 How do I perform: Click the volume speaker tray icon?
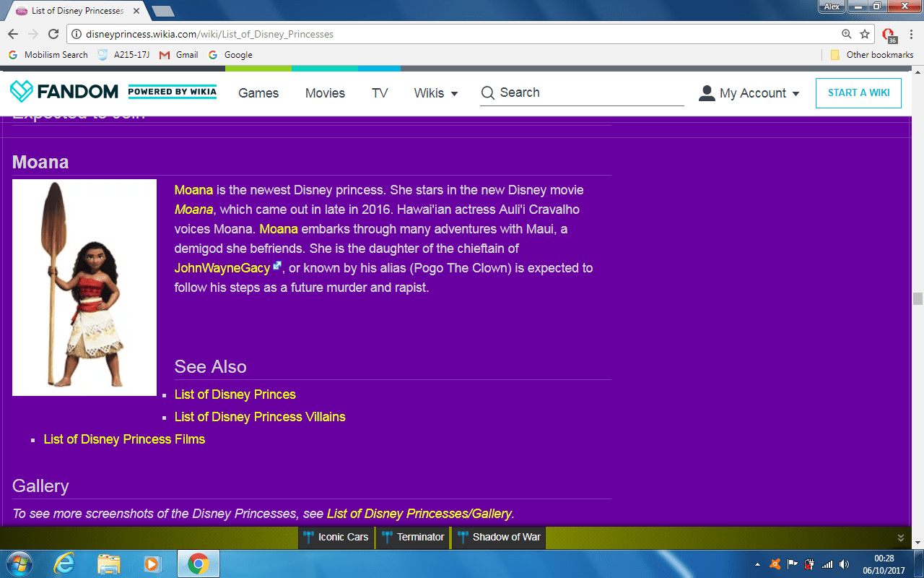pos(845,564)
